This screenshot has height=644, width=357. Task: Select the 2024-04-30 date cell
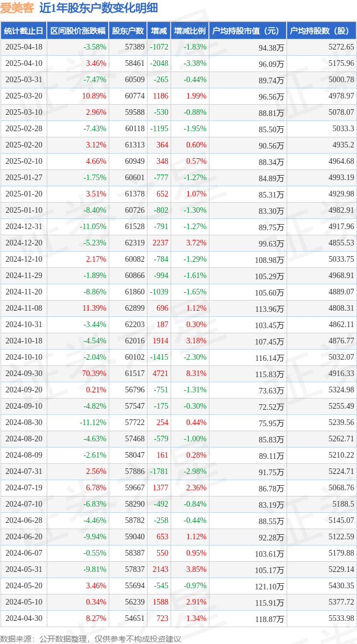coord(24,618)
